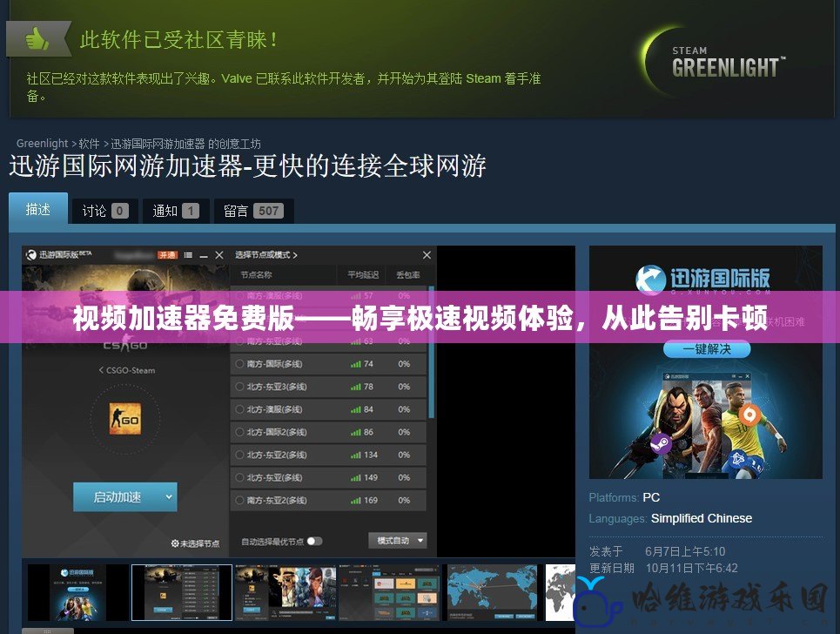
Task: Select the 北方-澳服(多线) node radio button
Action: [x=239, y=409]
